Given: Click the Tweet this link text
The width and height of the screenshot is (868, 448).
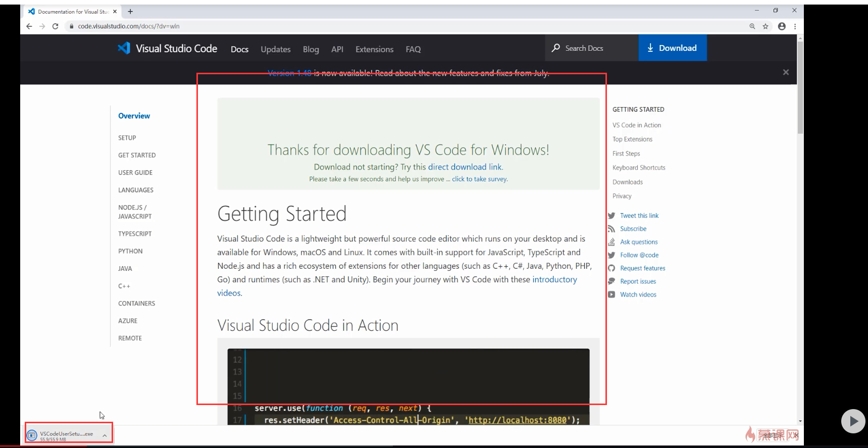Looking at the screenshot, I should point(639,216).
